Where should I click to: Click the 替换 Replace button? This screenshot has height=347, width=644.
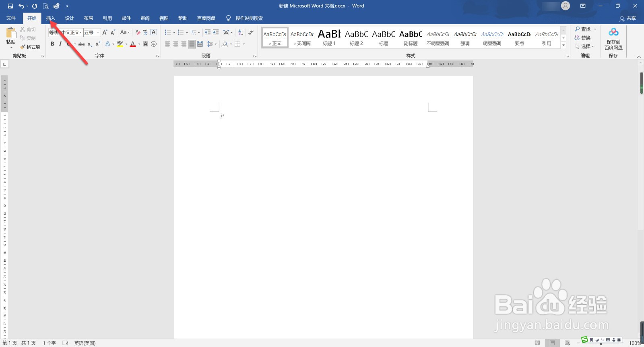pyautogui.click(x=582, y=38)
